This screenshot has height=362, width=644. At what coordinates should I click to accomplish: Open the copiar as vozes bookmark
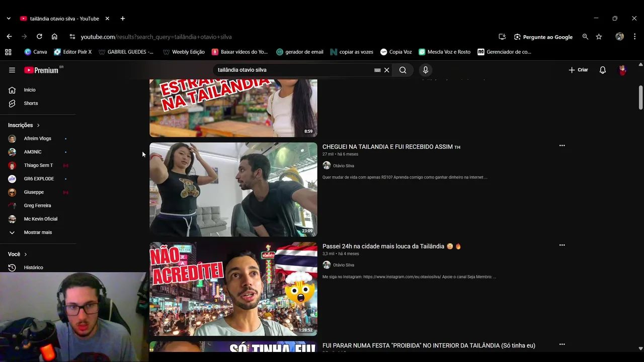pyautogui.click(x=352, y=52)
